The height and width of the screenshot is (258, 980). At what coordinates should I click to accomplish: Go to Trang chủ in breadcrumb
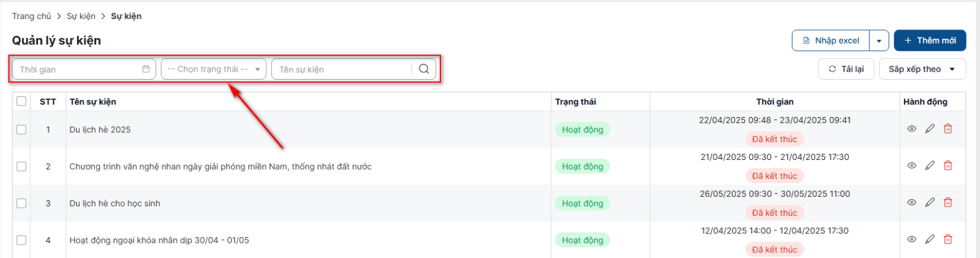(x=31, y=16)
